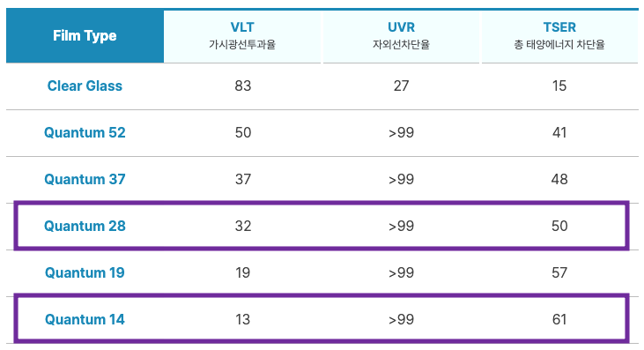Open the Quantum 37 film link
Image resolution: width=644 pixels, height=350 pixels.
[85, 179]
